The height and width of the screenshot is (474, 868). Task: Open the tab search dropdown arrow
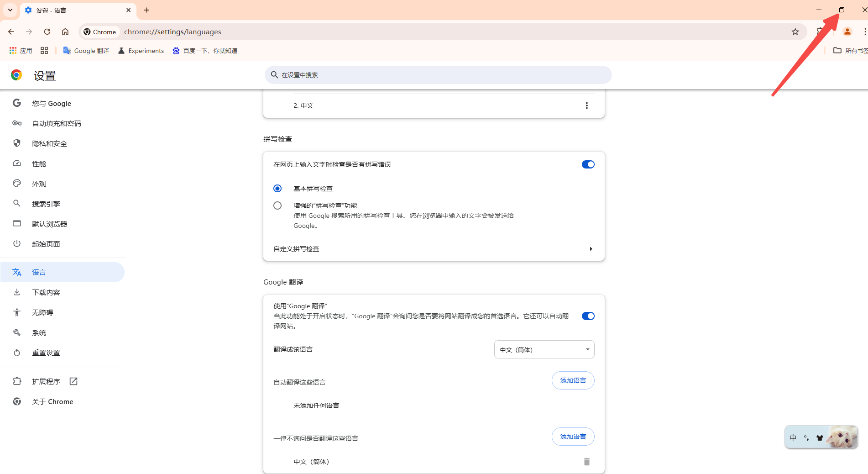(10, 10)
